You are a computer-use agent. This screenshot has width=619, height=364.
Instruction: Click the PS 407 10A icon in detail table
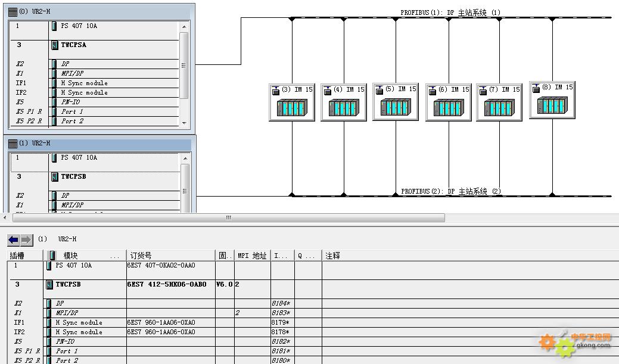(x=49, y=266)
